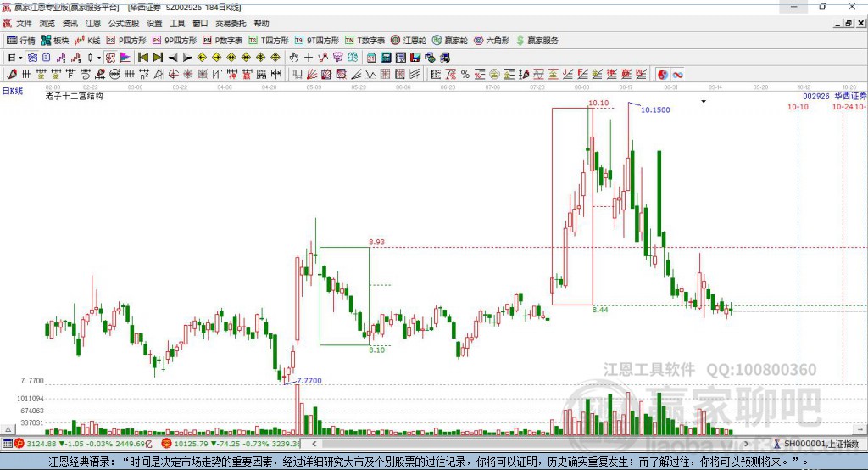
Task: Click the horizontal chart scrollbar track
Action: [x=531, y=444]
